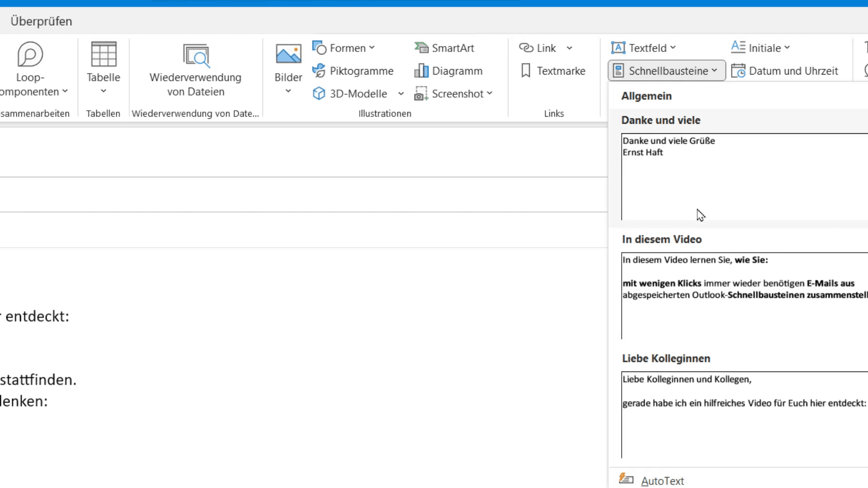Add a Textmarke bookmark

pyautogui.click(x=552, y=70)
